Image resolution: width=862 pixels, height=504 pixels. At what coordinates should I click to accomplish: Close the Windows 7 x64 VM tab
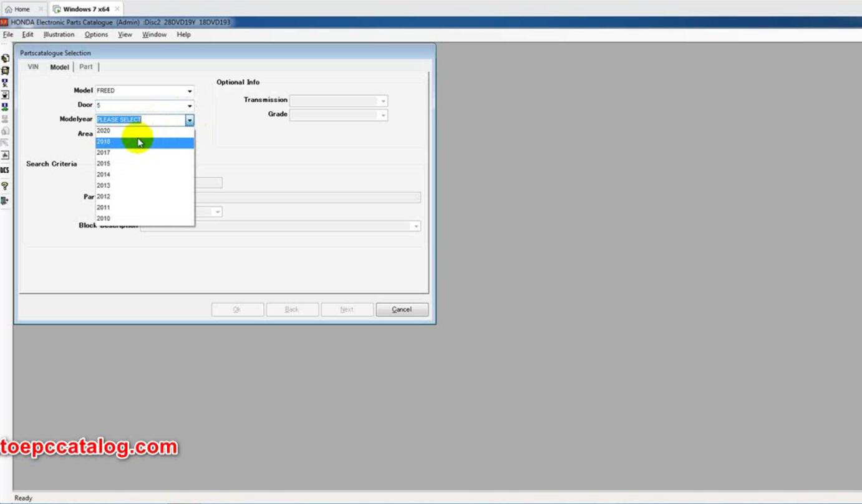[x=117, y=9]
